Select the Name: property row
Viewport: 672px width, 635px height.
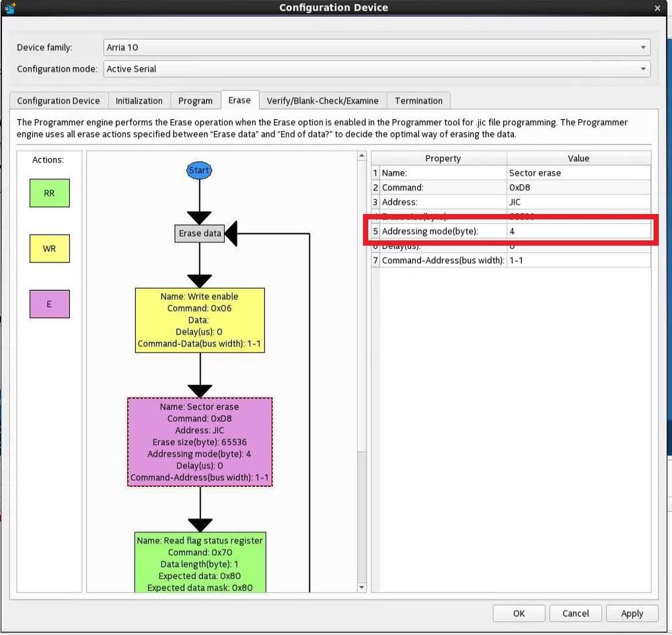tap(443, 173)
